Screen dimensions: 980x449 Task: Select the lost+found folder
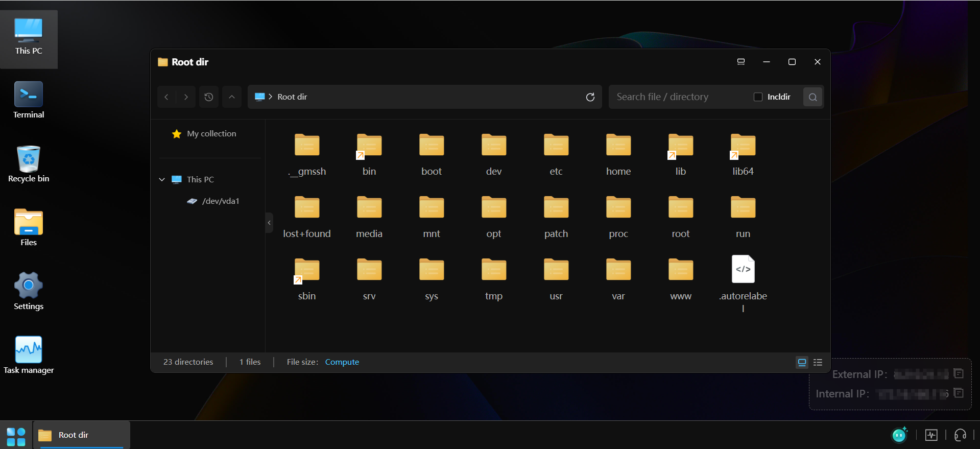(x=307, y=218)
